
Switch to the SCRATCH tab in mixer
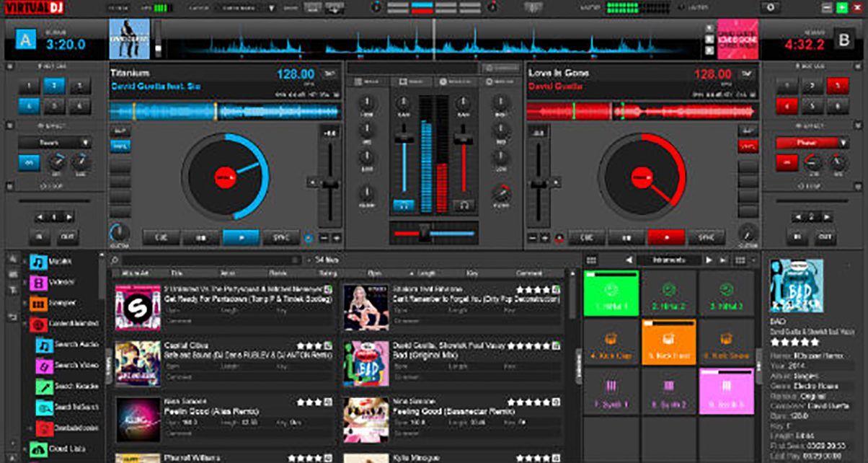pyautogui.click(x=455, y=82)
